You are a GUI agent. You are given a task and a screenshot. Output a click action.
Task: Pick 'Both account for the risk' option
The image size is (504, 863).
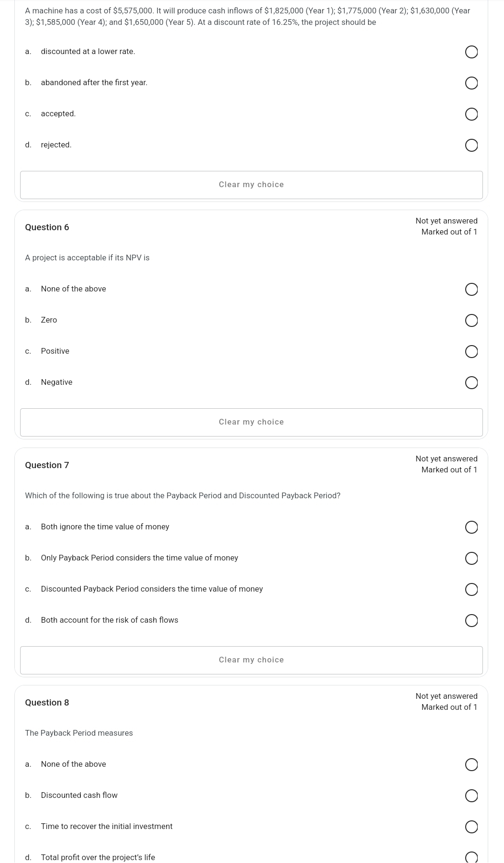click(471, 621)
